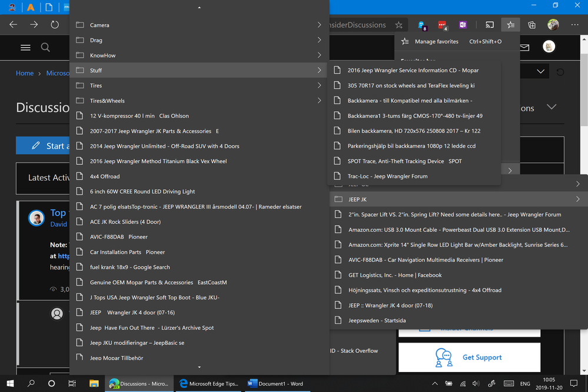This screenshot has height=392, width=588.
Task: Open favorite Jeep JKU modifieringar – JeepBasic se
Action: [199, 343]
